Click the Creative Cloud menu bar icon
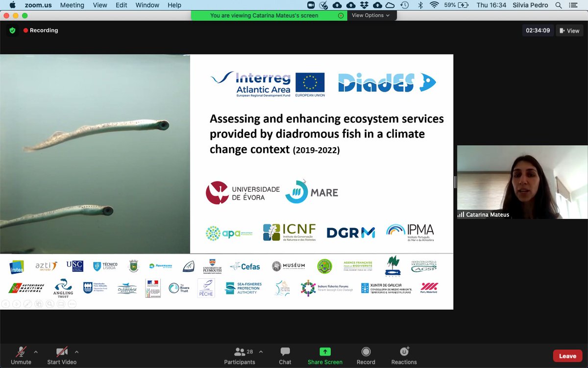Viewport: 588px width, 368px height. (x=391, y=5)
